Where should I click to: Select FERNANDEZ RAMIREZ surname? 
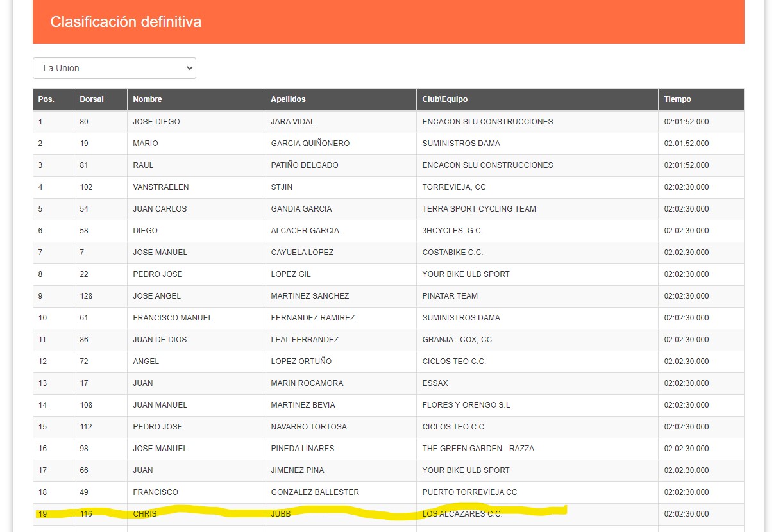pos(313,318)
